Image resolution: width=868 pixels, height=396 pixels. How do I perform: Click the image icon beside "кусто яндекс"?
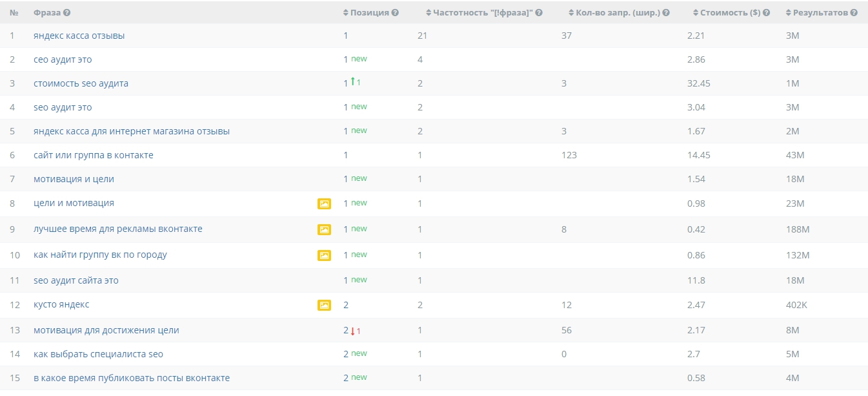coord(324,305)
